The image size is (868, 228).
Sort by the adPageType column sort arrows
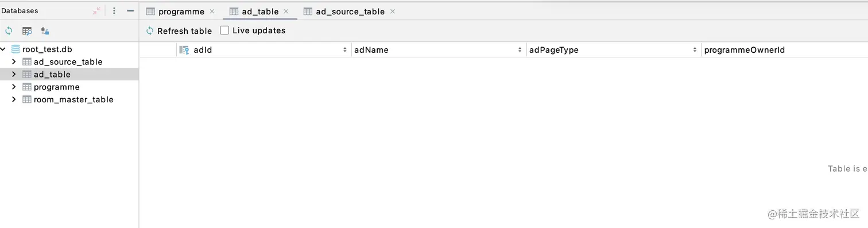pos(695,50)
